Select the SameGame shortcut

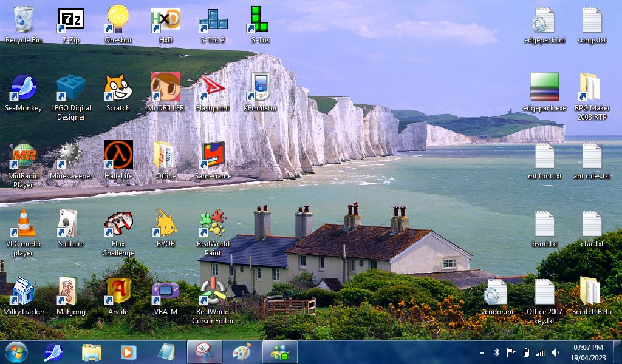click(x=213, y=155)
